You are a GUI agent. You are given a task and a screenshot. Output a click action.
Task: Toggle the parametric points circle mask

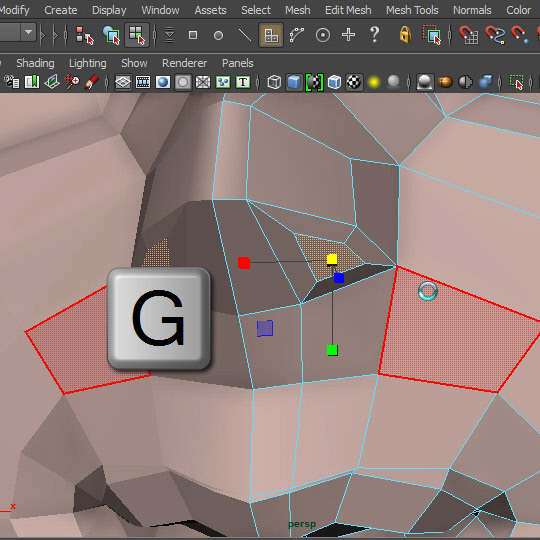(218, 35)
